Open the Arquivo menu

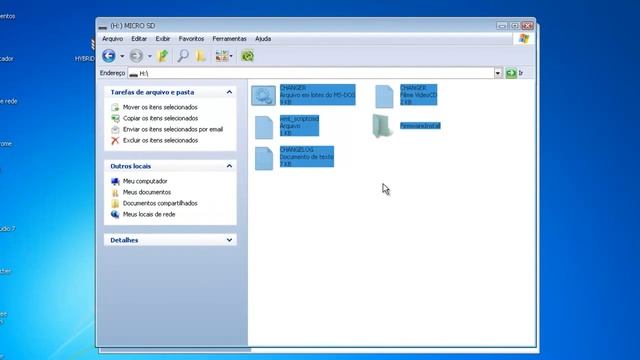click(112, 39)
